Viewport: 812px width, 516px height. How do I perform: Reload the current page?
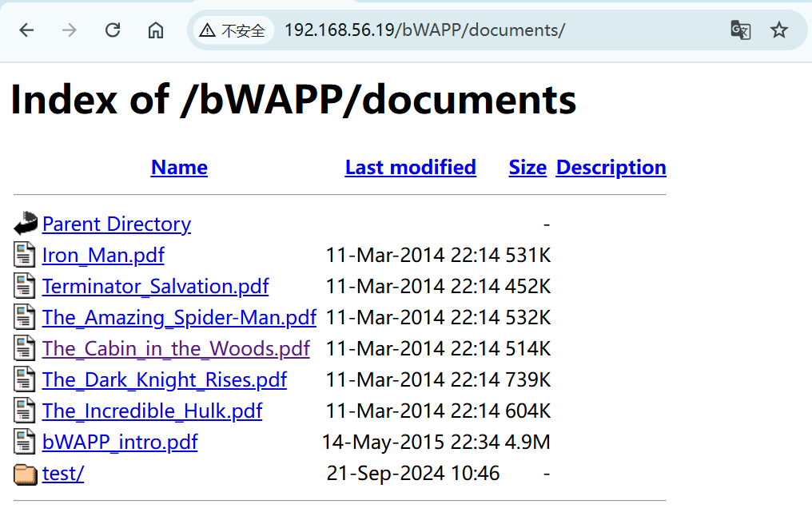tap(113, 30)
